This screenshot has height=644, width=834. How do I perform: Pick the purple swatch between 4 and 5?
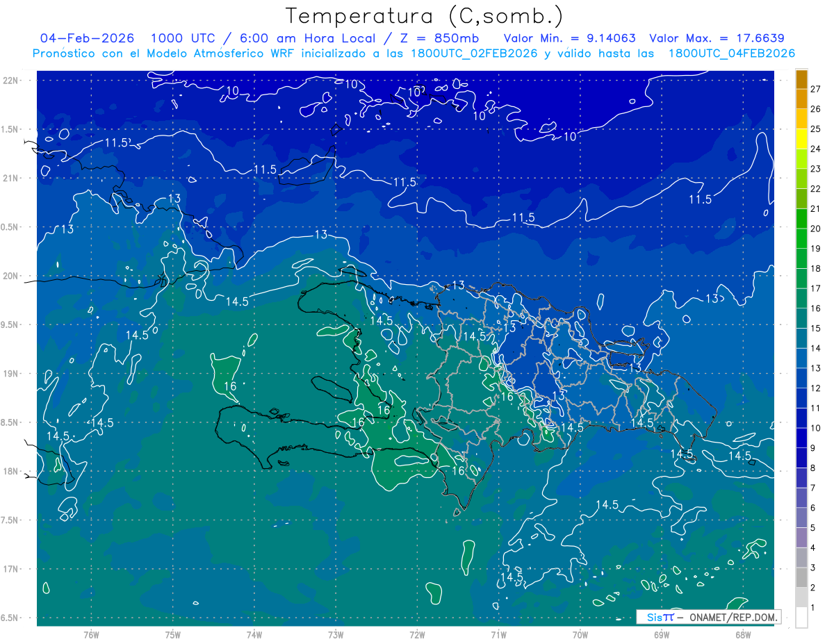pyautogui.click(x=801, y=538)
